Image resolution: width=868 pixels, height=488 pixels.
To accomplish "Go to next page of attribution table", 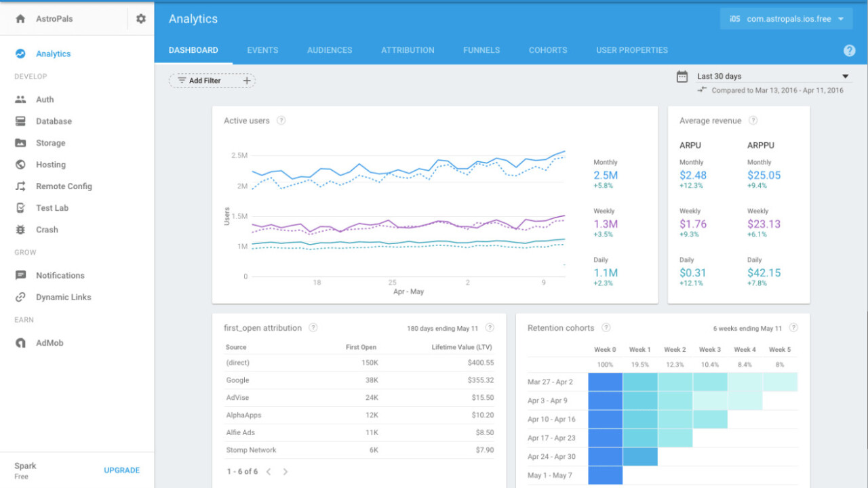I will point(285,472).
